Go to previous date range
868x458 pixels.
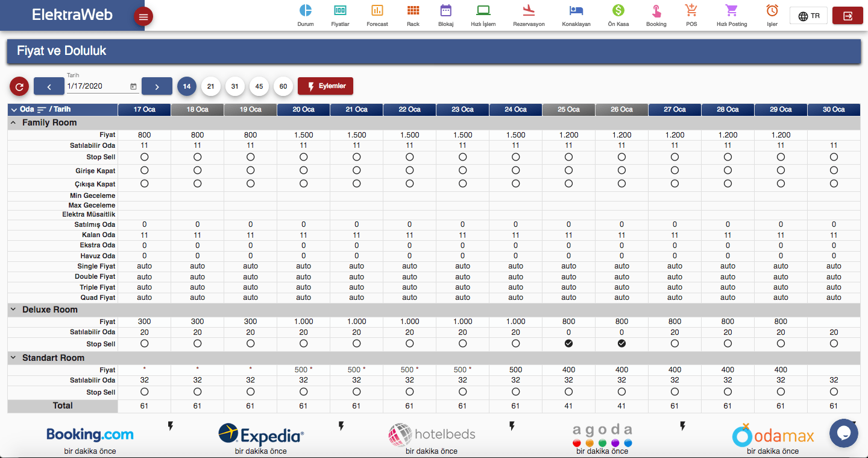pyautogui.click(x=49, y=87)
